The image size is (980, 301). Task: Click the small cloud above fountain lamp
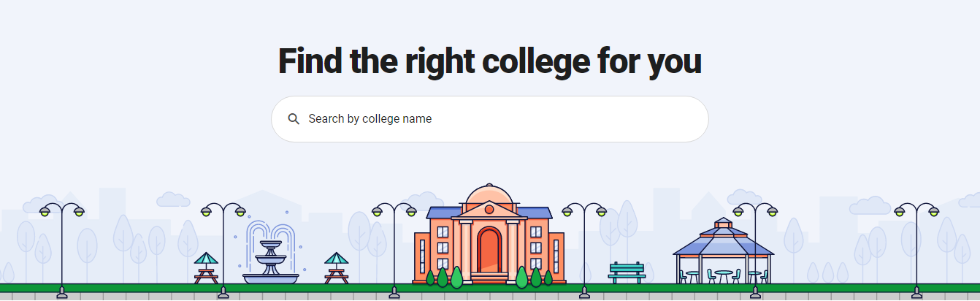point(173,199)
